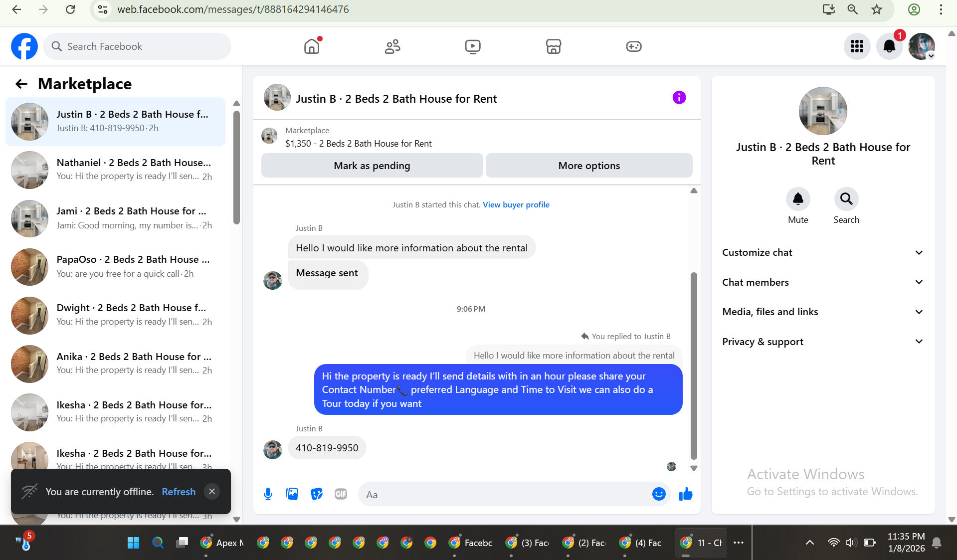
Task: Attach a photo file icon
Action: [x=292, y=494]
